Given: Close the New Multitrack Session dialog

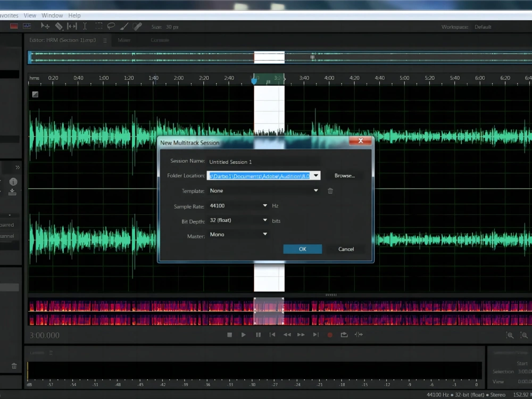Looking at the screenshot, I should click(361, 141).
